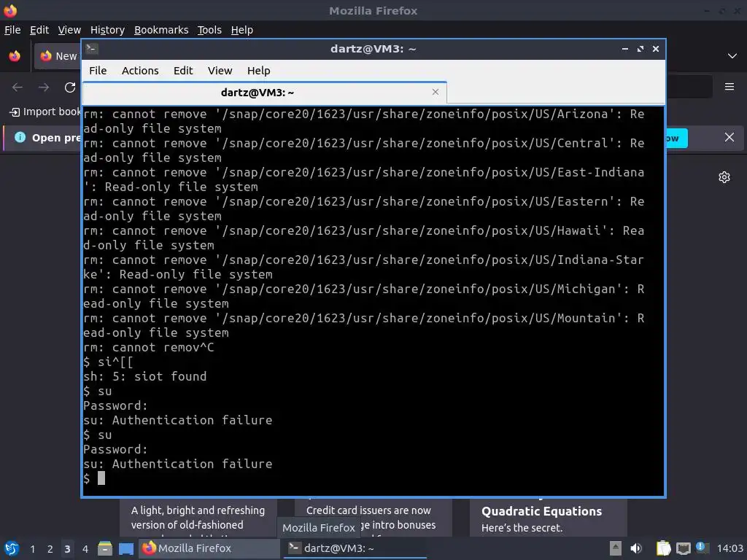
Task: Open Firefox Help menu
Action: tap(242, 30)
